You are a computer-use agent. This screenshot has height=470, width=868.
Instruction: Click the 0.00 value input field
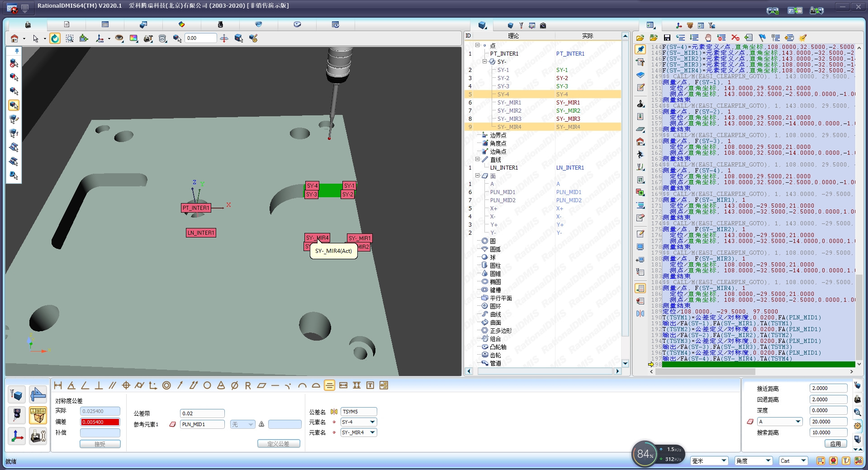(201, 38)
